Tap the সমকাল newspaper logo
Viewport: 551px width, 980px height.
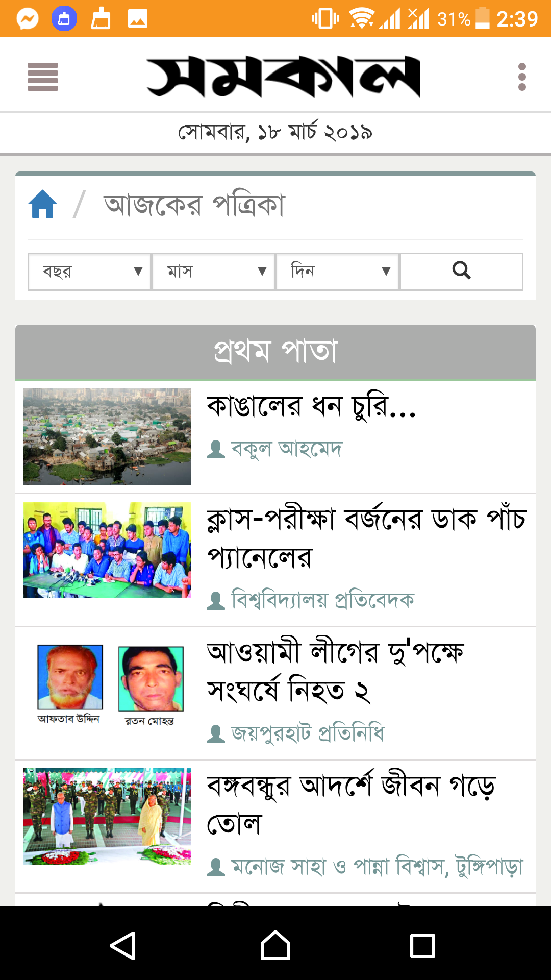pos(284,77)
